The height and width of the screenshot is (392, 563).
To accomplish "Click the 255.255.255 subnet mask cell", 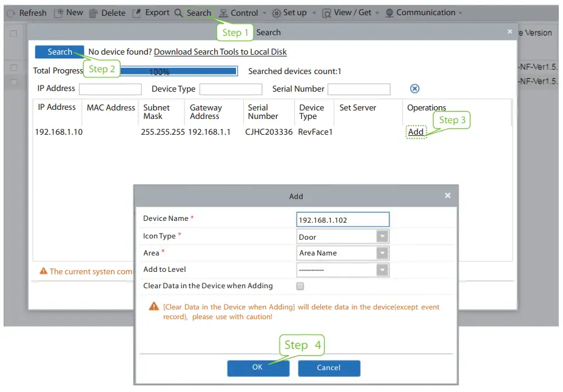I will click(163, 132).
